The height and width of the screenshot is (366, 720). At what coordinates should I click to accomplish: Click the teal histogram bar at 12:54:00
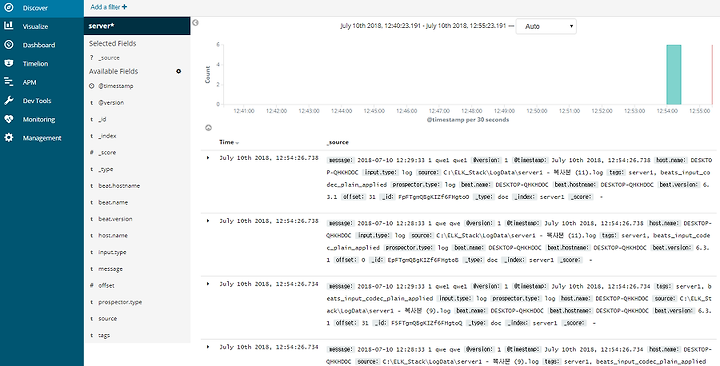point(674,74)
